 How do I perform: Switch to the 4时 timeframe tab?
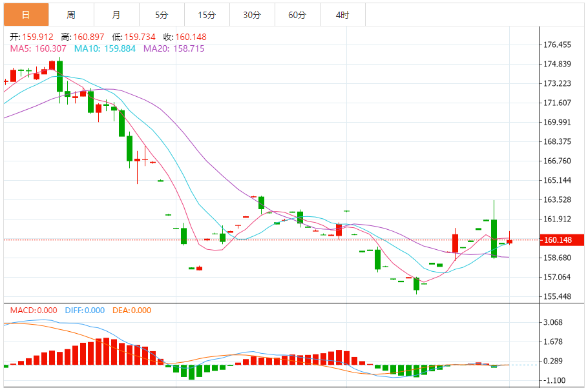pos(342,15)
